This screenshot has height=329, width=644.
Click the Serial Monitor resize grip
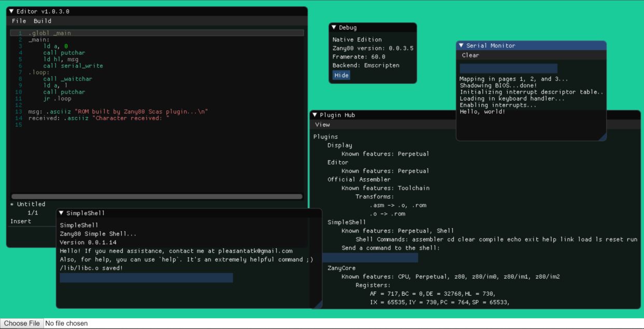point(603,137)
